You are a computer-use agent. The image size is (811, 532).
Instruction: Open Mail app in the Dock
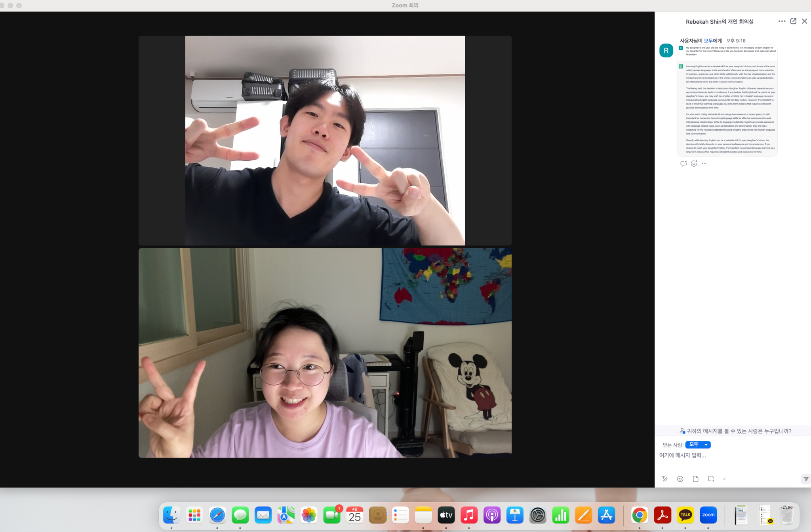pos(263,515)
